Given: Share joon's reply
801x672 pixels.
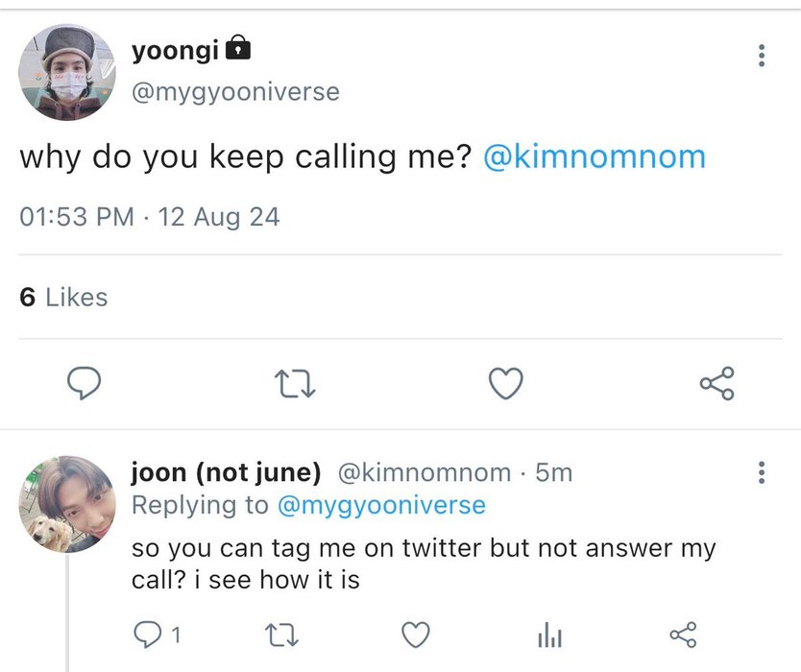Looking at the screenshot, I should coord(682,635).
